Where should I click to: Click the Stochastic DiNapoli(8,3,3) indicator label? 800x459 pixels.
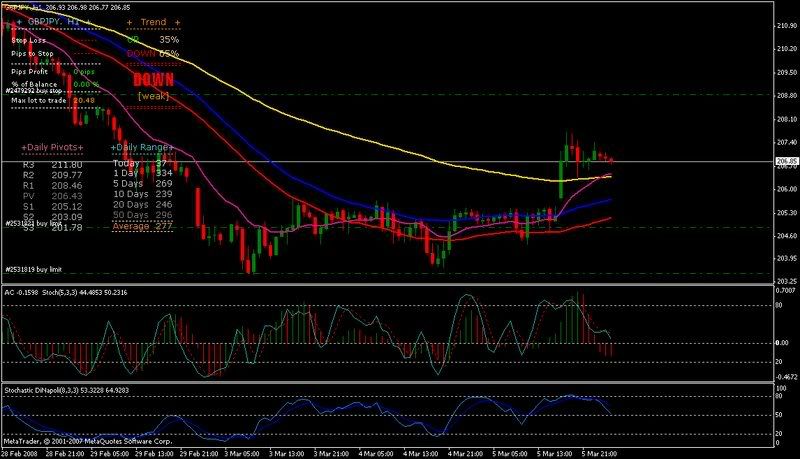(x=71, y=388)
